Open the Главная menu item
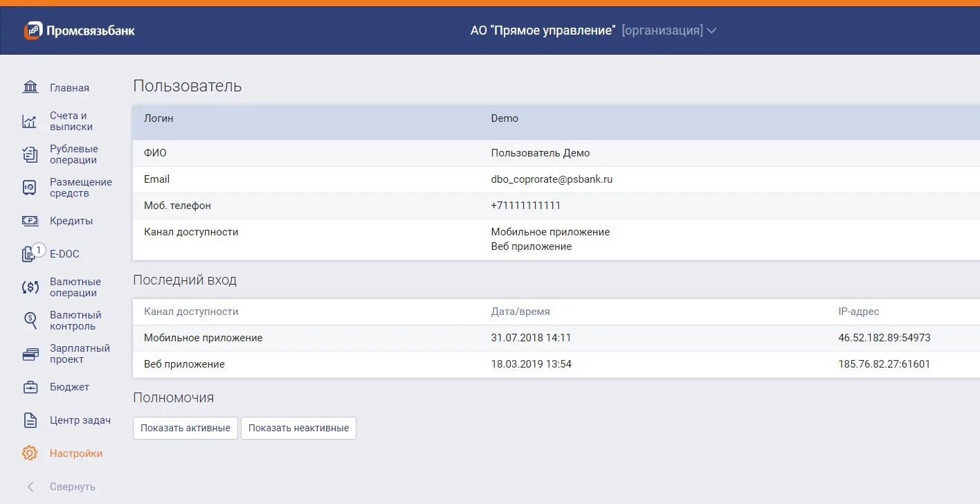 click(69, 88)
